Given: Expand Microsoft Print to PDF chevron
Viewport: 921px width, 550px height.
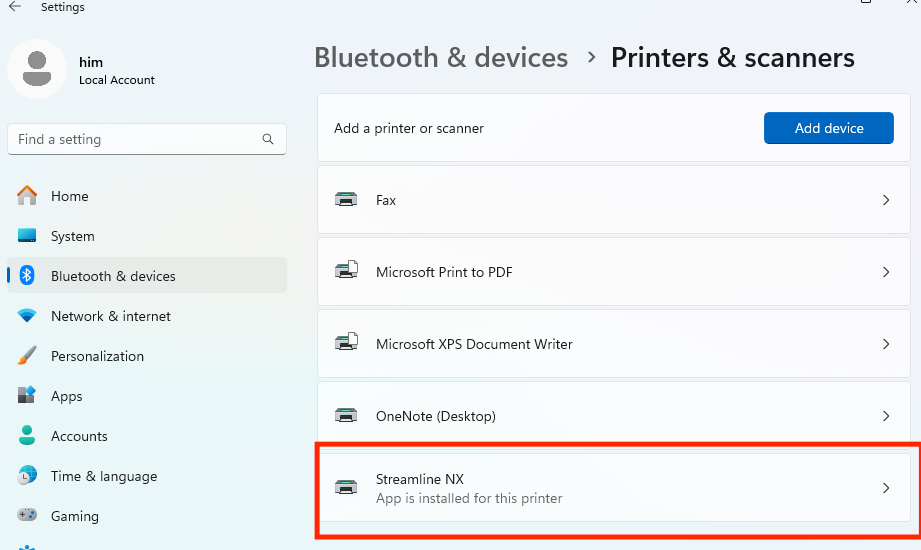Looking at the screenshot, I should click(886, 272).
